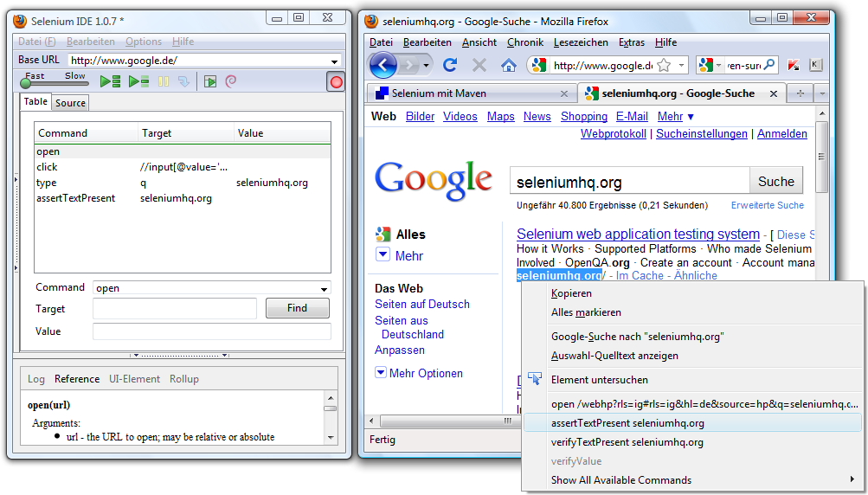
Task: Adjust the Fast/Slow speed slider
Action: click(27, 84)
